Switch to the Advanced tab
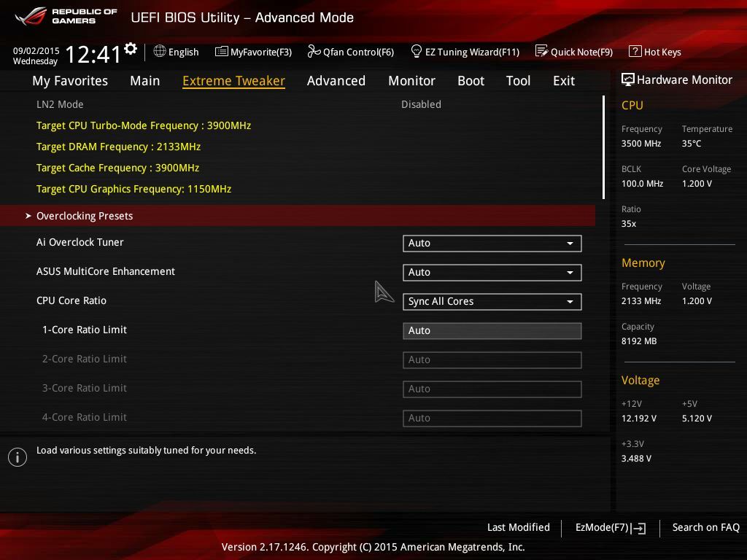This screenshot has width=747, height=560. click(x=336, y=81)
